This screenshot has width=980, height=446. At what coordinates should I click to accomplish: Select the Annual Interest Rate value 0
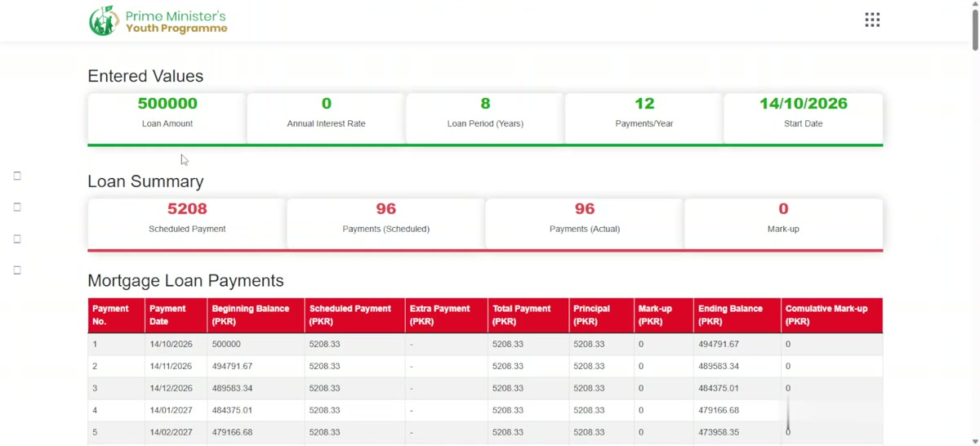click(327, 104)
